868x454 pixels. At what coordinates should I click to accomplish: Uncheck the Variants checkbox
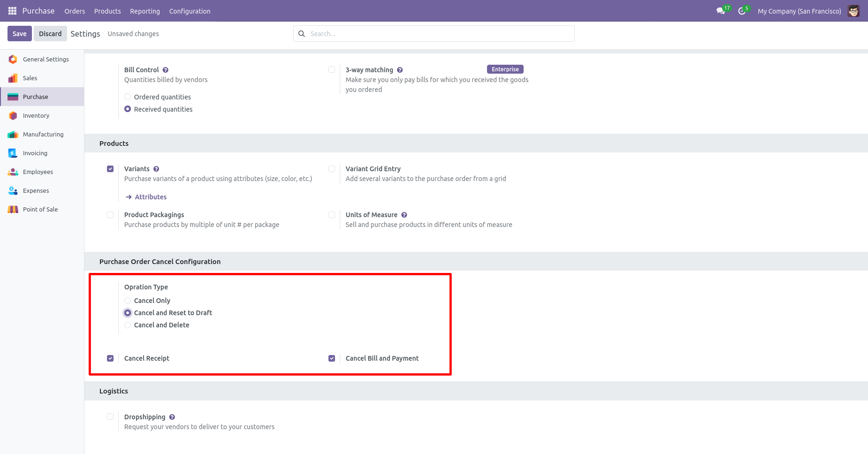coord(110,169)
